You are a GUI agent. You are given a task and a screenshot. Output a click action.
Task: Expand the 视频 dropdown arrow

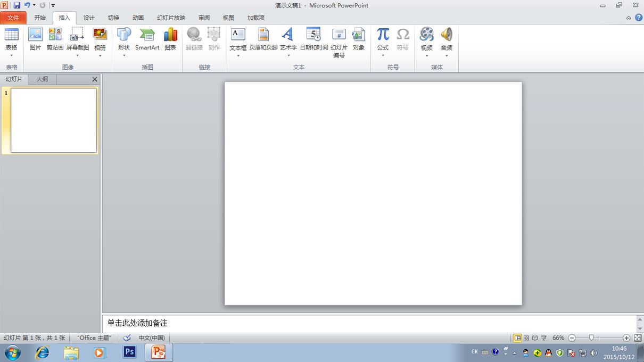pos(427,55)
